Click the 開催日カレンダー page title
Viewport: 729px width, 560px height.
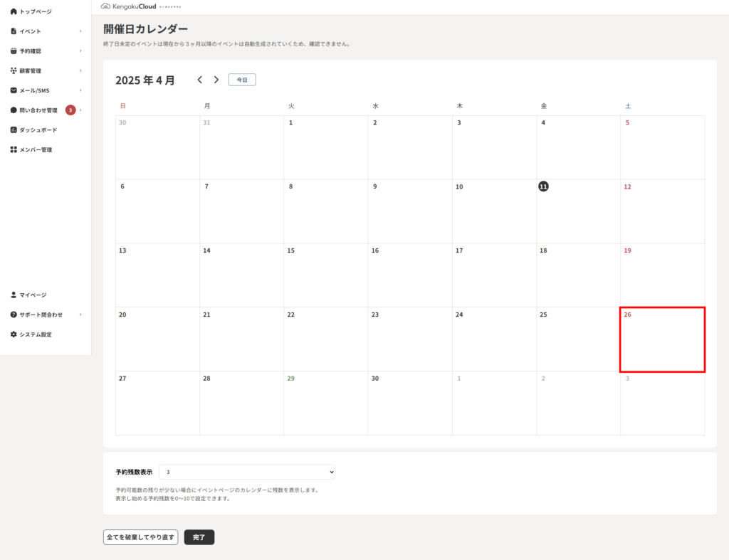coord(145,28)
